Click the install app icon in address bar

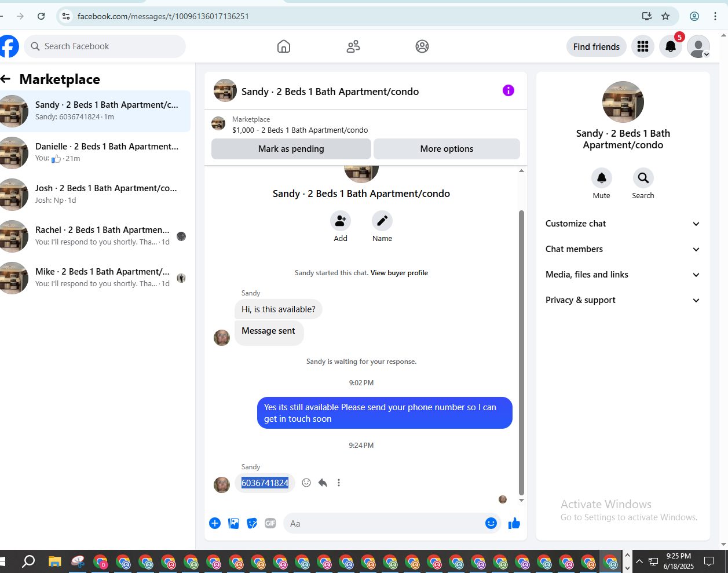pyautogui.click(x=647, y=16)
